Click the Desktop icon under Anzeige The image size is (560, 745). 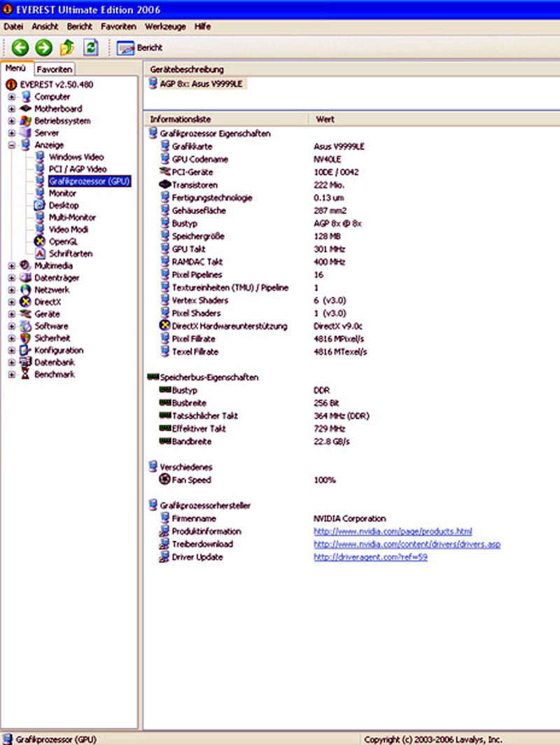click(41, 205)
